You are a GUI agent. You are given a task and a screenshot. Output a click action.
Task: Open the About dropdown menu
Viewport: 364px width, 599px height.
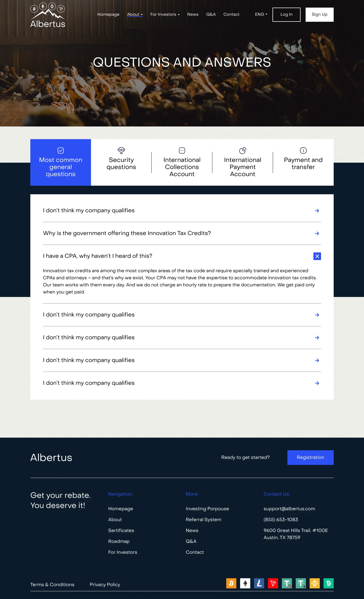pos(135,14)
